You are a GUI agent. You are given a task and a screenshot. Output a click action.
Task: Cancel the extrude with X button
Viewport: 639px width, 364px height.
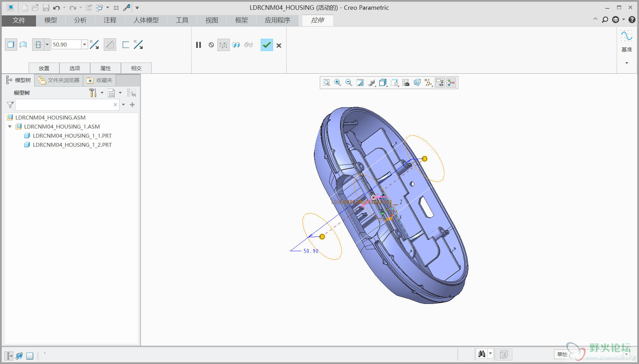coord(279,45)
